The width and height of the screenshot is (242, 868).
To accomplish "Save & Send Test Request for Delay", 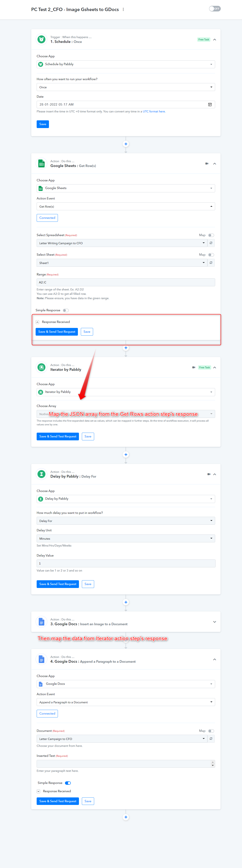I will click(58, 584).
